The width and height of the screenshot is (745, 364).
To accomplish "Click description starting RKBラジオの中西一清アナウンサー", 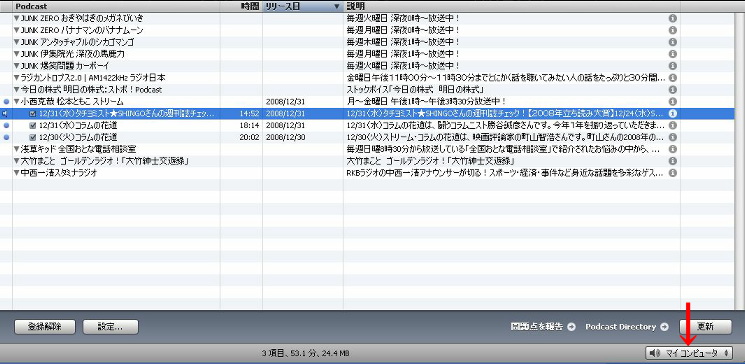I will [x=505, y=173].
